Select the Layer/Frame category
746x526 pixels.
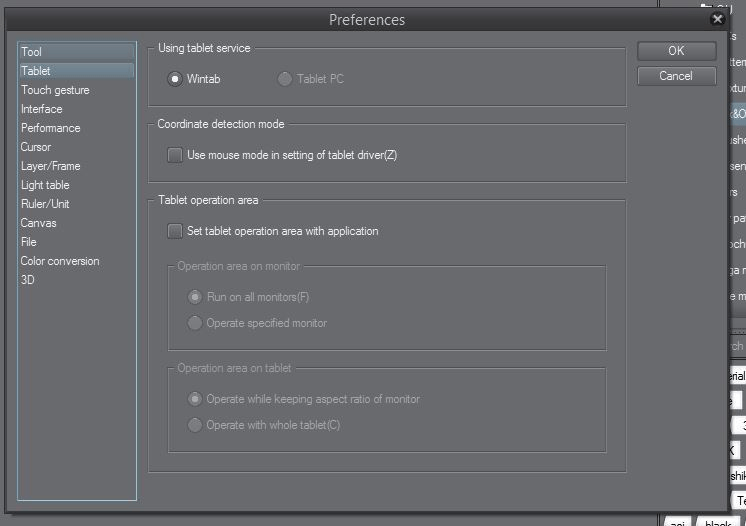click(51, 166)
